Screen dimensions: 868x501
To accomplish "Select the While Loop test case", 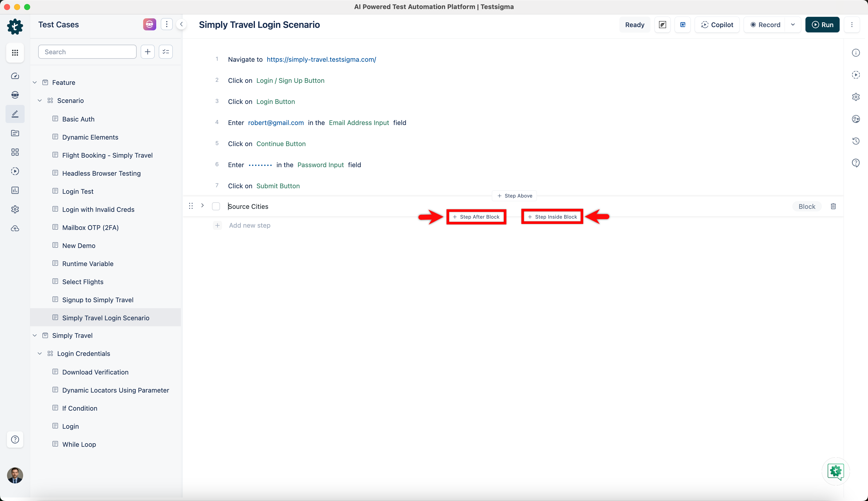I will coord(79,444).
